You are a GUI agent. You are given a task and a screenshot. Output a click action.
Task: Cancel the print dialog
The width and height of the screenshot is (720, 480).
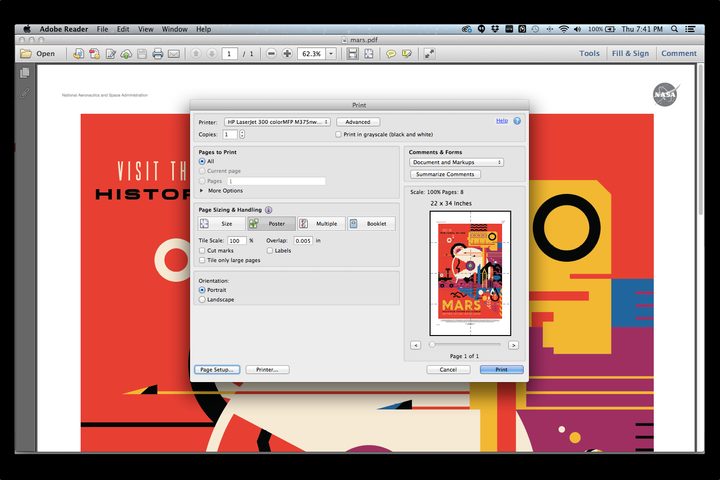pos(448,370)
